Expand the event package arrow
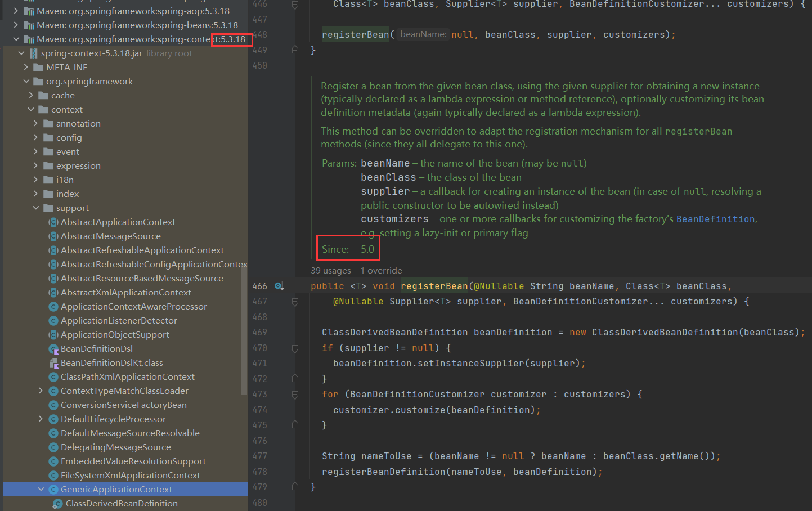This screenshot has height=511, width=812. coord(36,151)
